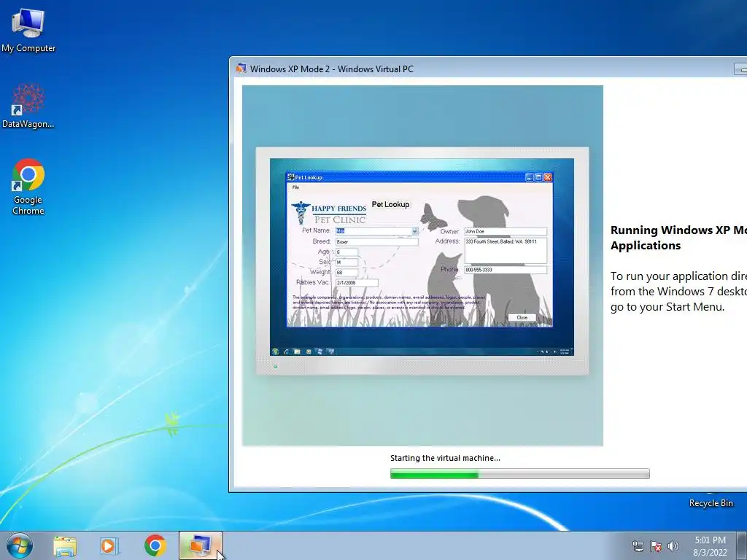The image size is (747, 560).
Task: Click the Pet Lookup preview image
Action: (422, 265)
